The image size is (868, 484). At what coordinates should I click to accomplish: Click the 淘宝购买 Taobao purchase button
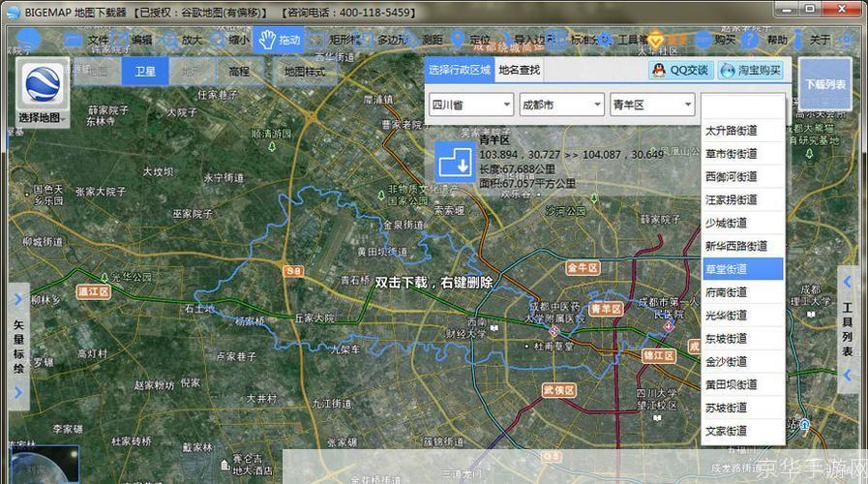click(751, 70)
